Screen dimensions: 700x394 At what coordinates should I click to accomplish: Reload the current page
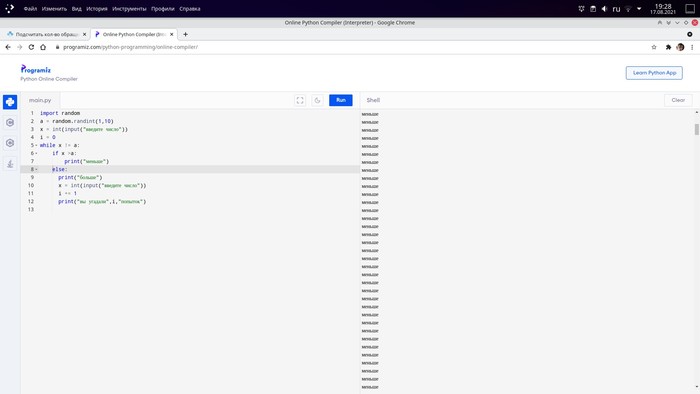click(x=31, y=47)
